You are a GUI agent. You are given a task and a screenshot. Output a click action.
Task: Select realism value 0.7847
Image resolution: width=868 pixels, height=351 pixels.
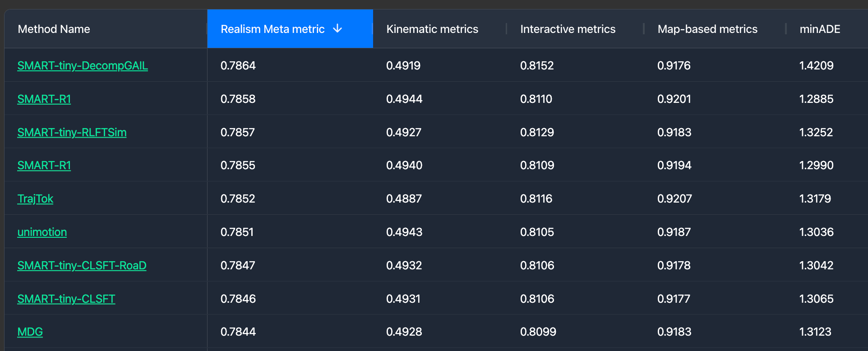click(x=238, y=266)
